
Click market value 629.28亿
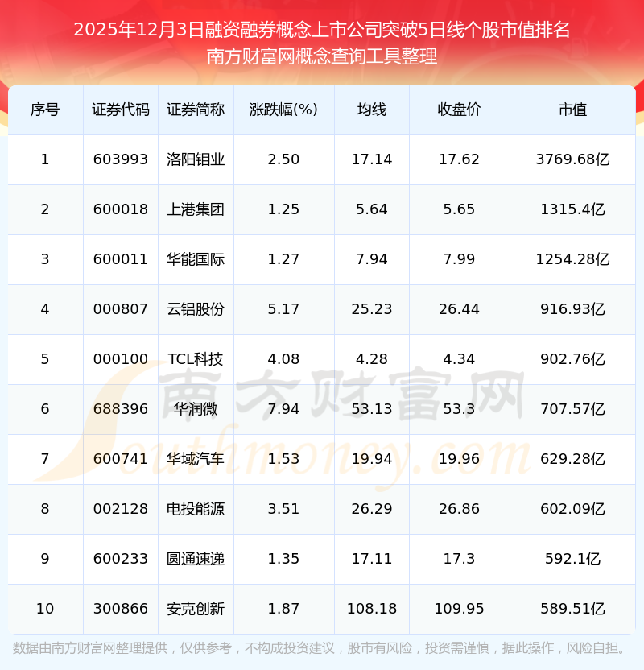[x=572, y=459]
